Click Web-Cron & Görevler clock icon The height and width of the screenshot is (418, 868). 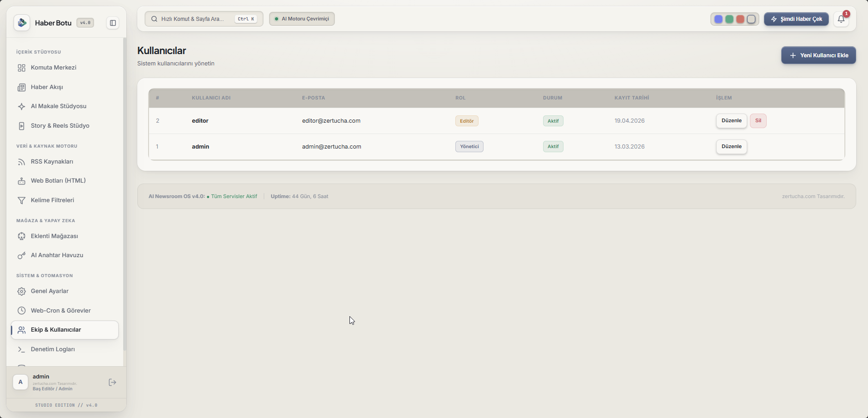(21, 311)
